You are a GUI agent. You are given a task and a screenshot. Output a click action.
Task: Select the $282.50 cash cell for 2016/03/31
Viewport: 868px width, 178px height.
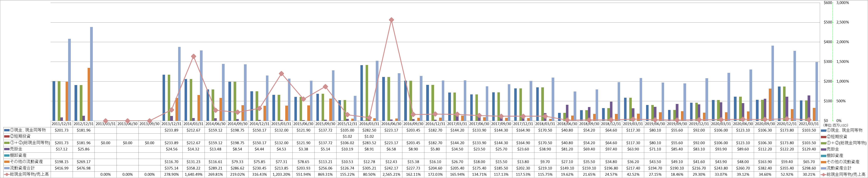tap(369, 130)
